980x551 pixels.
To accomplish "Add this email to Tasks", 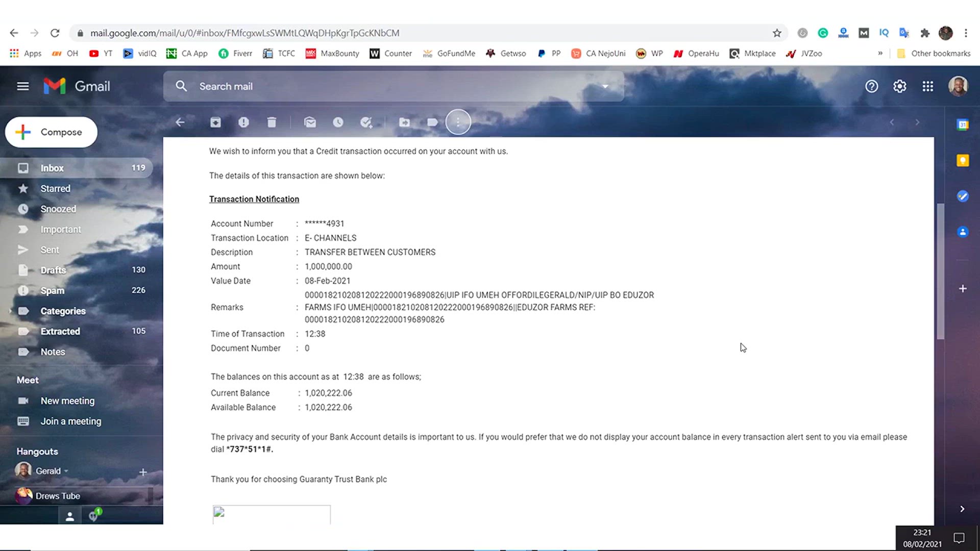I will coord(366,122).
